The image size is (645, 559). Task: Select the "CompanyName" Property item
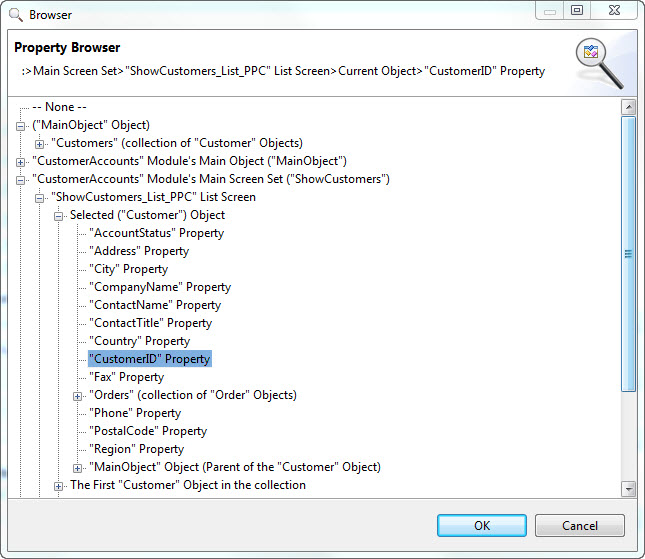[160, 287]
